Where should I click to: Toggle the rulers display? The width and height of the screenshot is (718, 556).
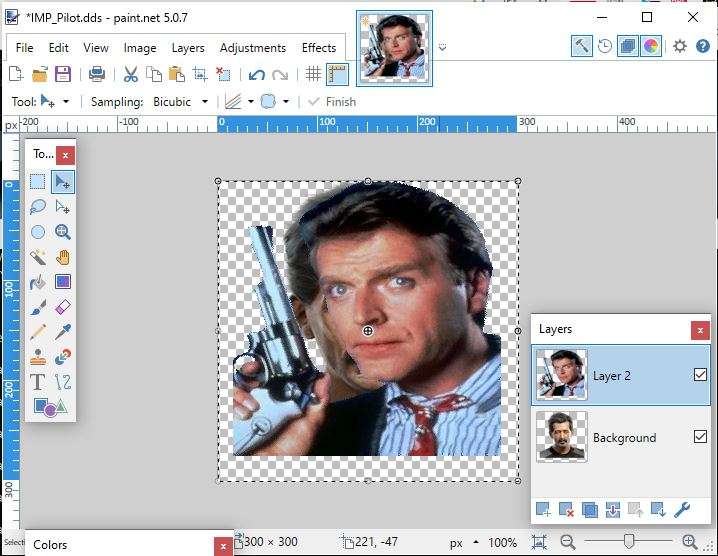(x=337, y=74)
